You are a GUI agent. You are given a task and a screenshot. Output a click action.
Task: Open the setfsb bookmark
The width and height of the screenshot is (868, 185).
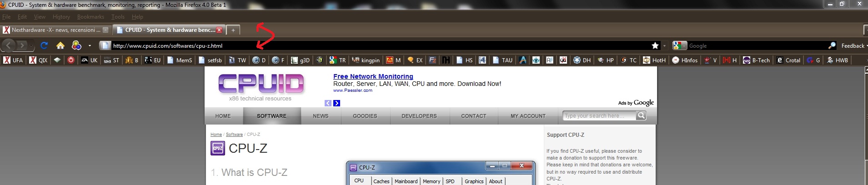(x=211, y=60)
